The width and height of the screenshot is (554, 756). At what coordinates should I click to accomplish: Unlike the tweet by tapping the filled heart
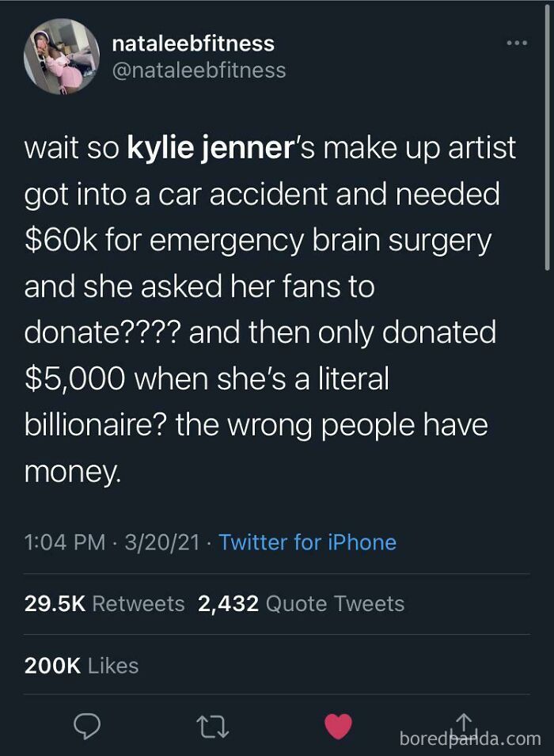(339, 724)
